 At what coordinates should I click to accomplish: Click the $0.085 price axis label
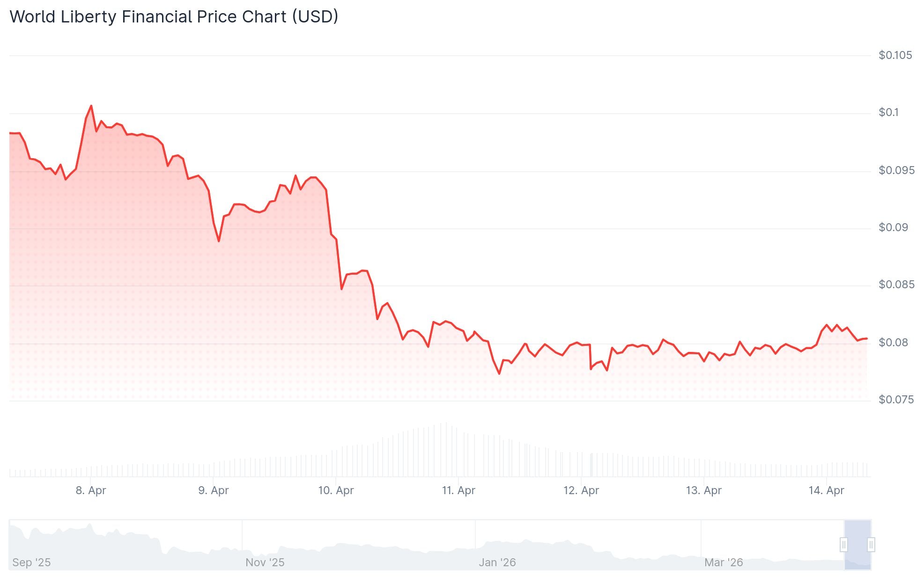pyautogui.click(x=896, y=285)
